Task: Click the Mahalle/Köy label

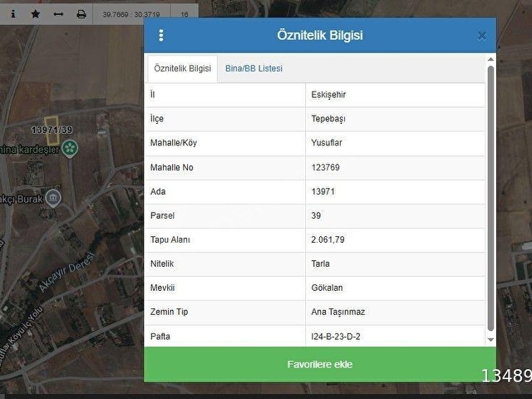Action: tap(174, 143)
